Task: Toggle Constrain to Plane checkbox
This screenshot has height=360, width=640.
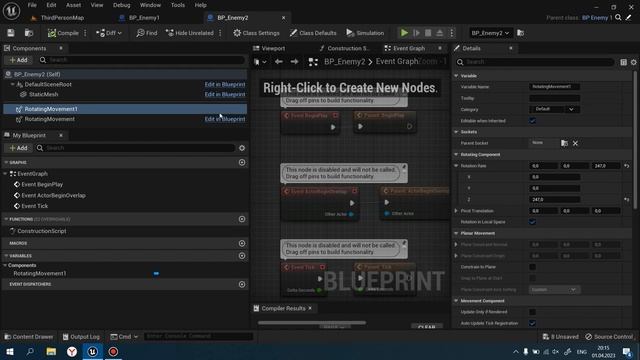Action: click(532, 267)
